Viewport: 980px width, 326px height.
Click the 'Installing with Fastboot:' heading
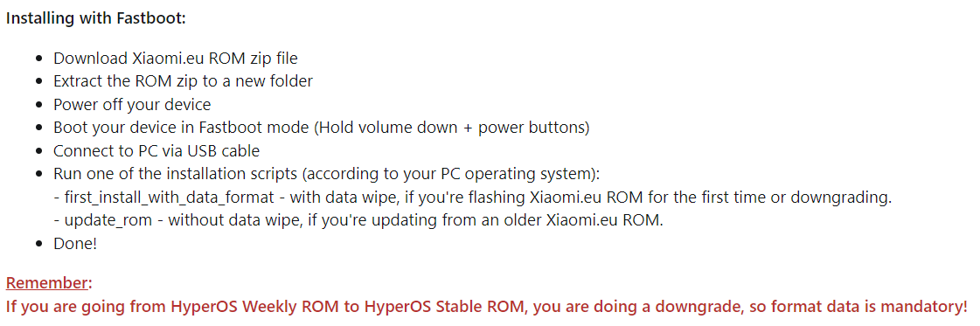pyautogui.click(x=96, y=18)
